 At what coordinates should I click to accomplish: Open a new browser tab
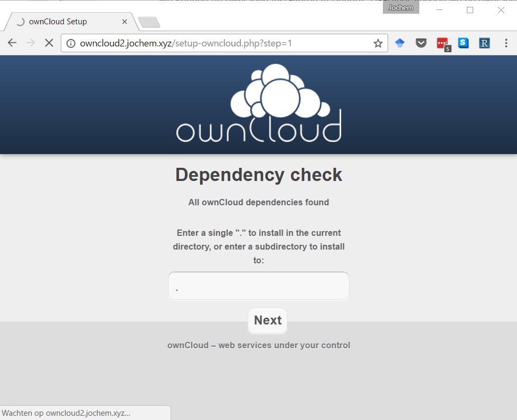149,22
